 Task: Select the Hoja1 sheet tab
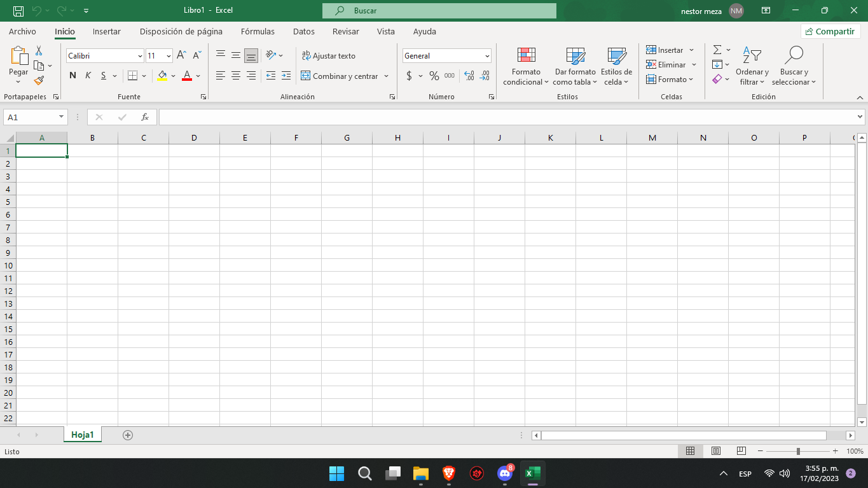pyautogui.click(x=83, y=435)
